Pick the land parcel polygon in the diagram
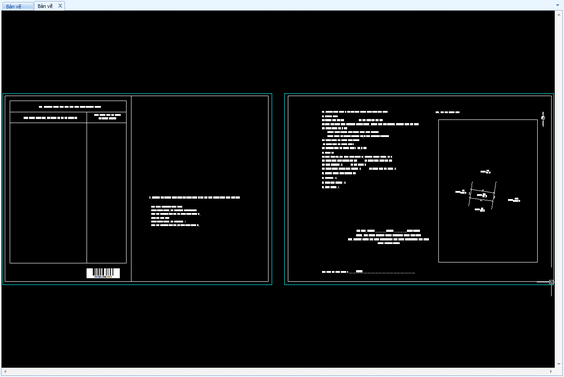Viewport: 564px width, 377px height. click(482, 195)
